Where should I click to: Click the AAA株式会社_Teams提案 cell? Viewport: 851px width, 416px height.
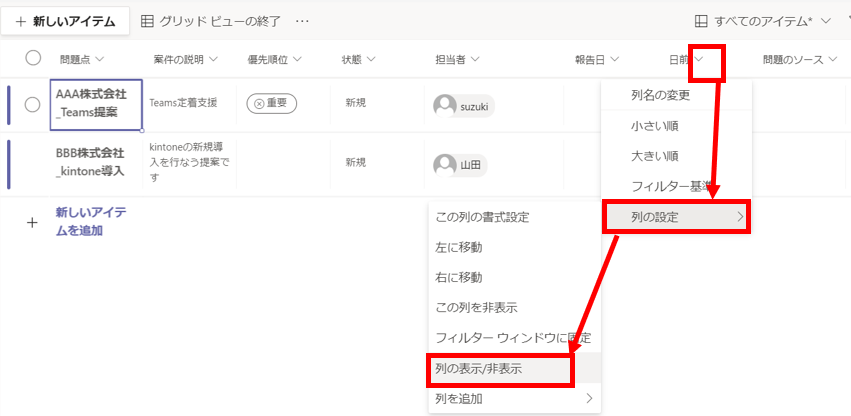96,105
